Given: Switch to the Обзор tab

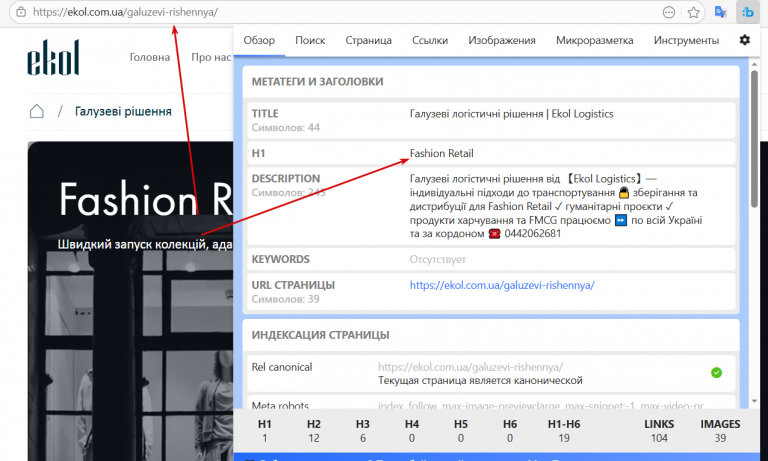Looking at the screenshot, I should click(259, 40).
